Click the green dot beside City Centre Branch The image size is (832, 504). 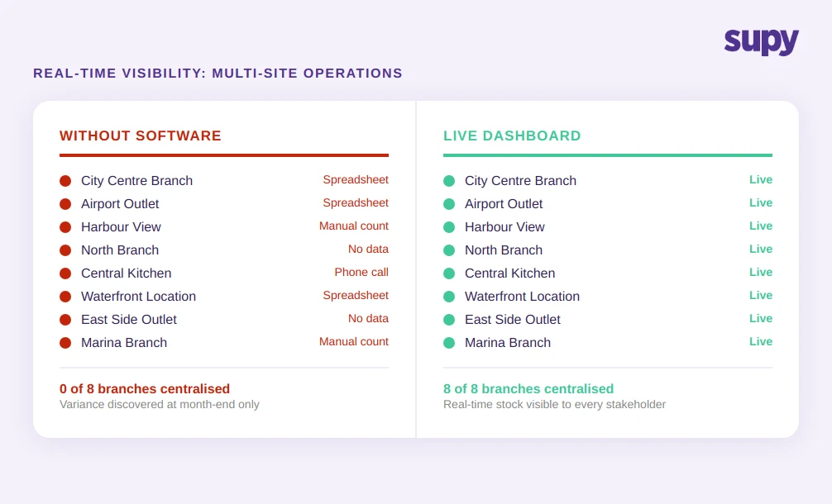click(x=449, y=181)
